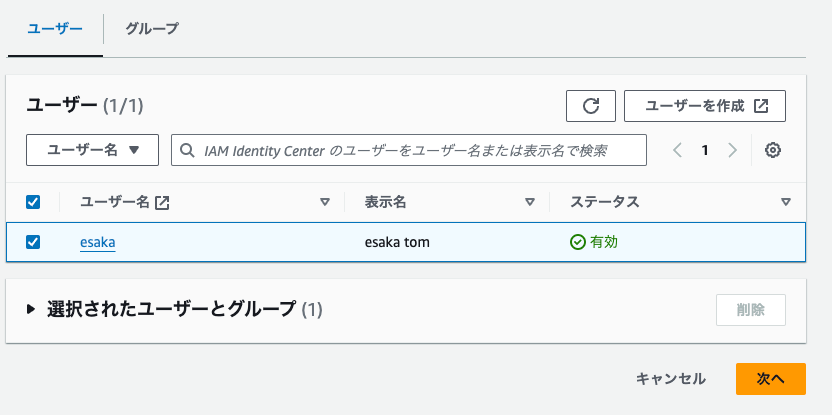The height and width of the screenshot is (415, 832).
Task: Click external link icon beside ユーザー名 header
Action: click(163, 202)
